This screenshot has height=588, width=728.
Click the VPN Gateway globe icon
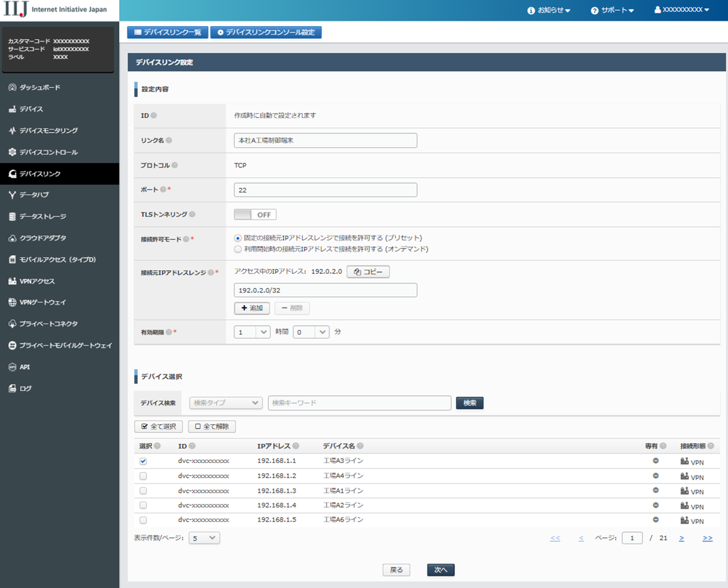pyautogui.click(x=13, y=303)
